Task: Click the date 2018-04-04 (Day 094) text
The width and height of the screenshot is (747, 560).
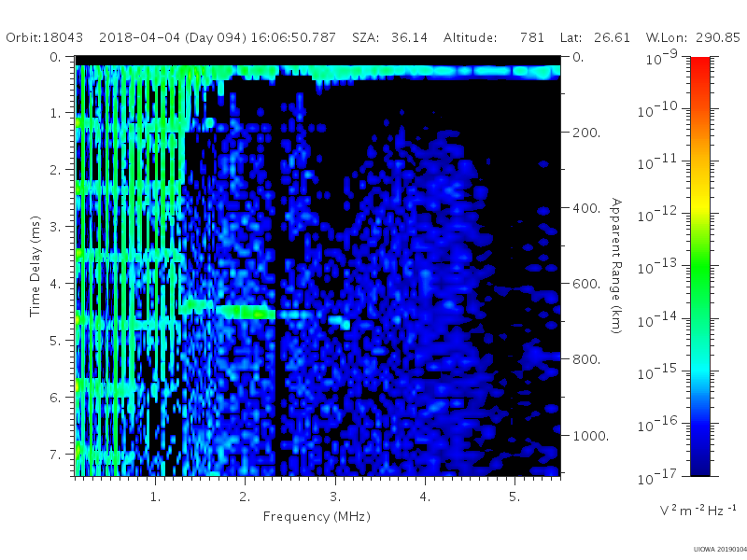Action: [173, 37]
